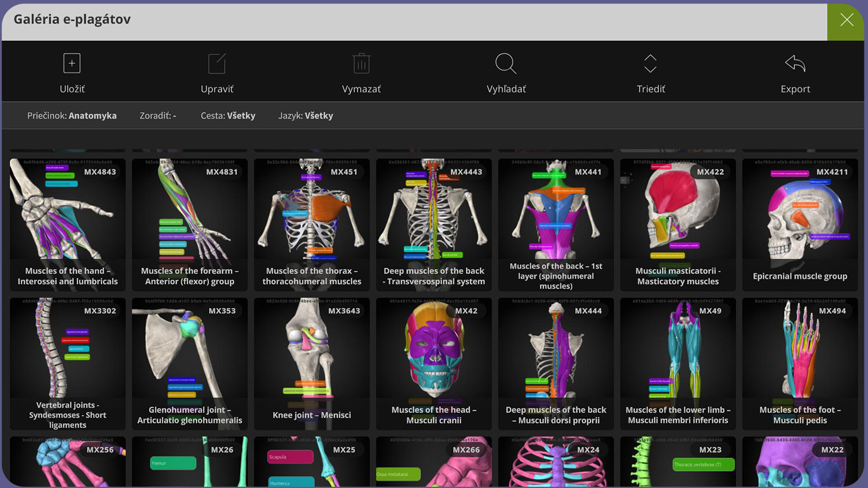The image size is (868, 488).
Task: Open Knee joint Menisci poster MX3643
Action: point(312,363)
